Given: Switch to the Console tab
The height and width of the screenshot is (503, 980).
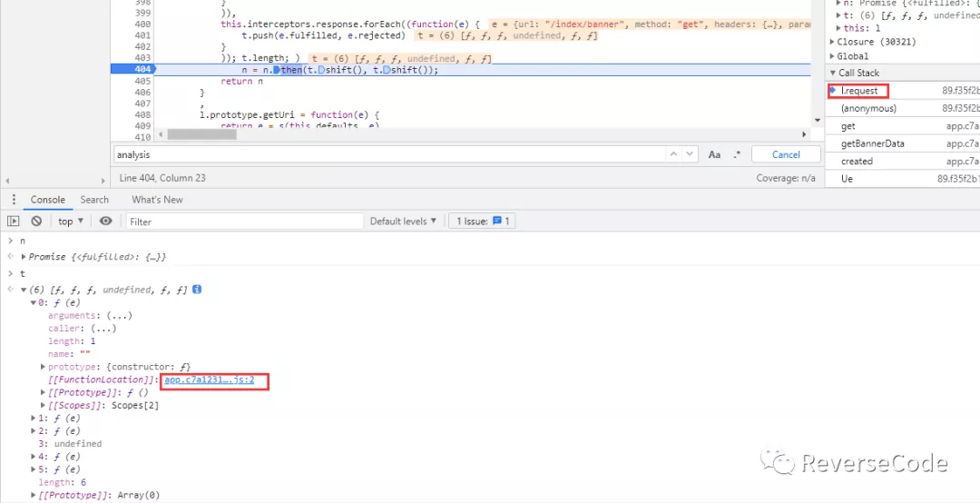Looking at the screenshot, I should click(x=48, y=200).
